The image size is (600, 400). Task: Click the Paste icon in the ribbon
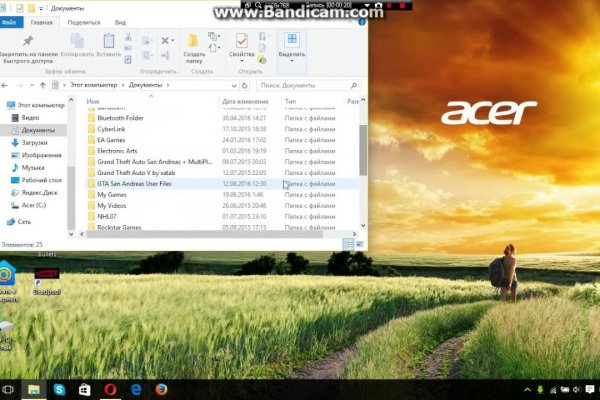click(108, 42)
